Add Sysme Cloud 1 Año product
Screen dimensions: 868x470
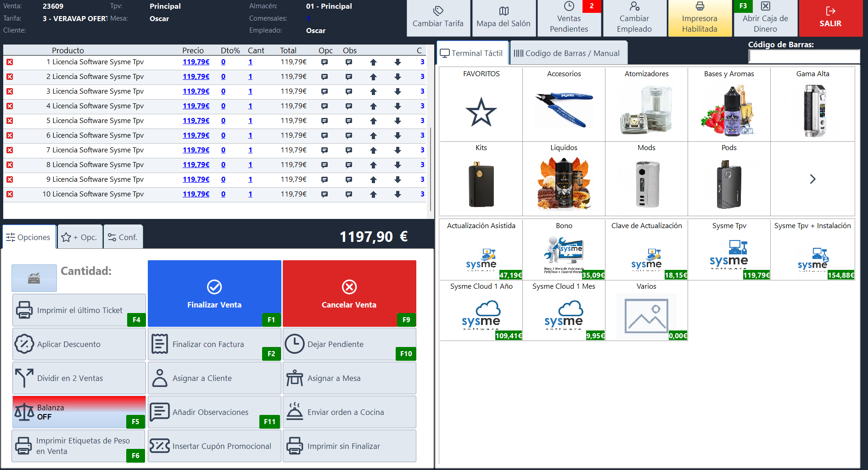click(481, 310)
